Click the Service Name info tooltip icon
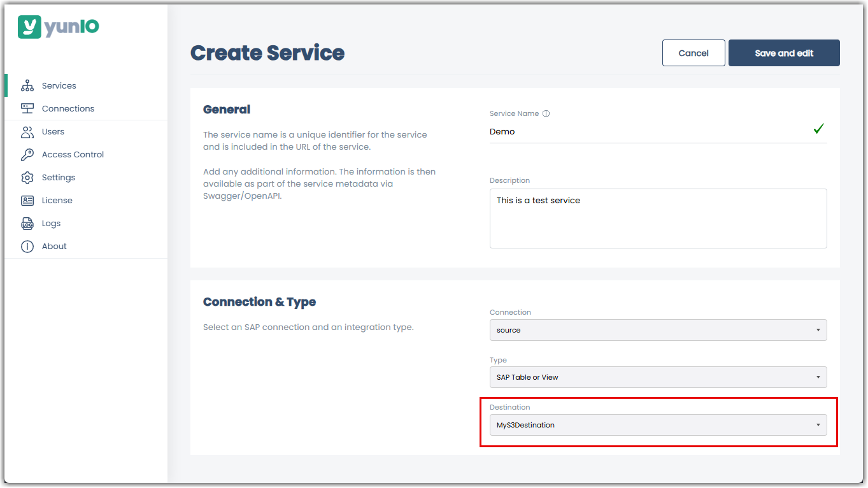The width and height of the screenshot is (868, 488). click(546, 114)
